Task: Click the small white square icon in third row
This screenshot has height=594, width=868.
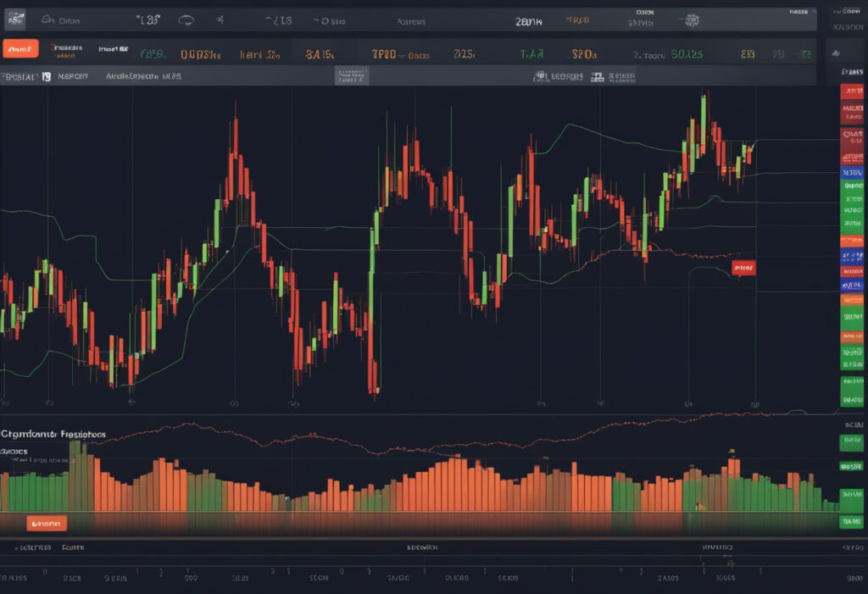Action: [47, 76]
